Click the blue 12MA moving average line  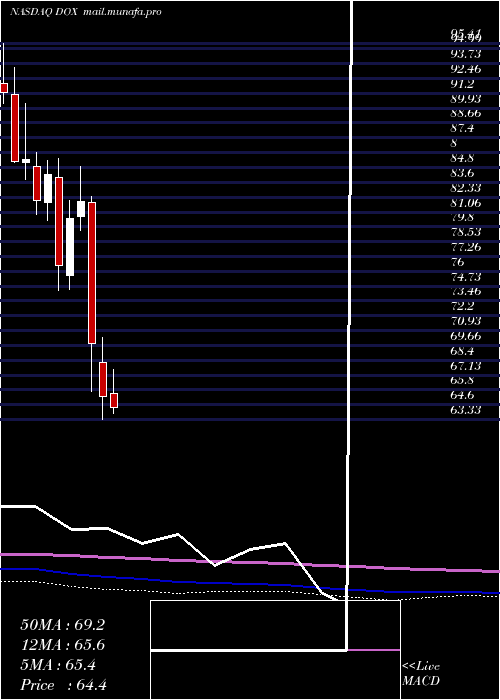click(x=250, y=583)
